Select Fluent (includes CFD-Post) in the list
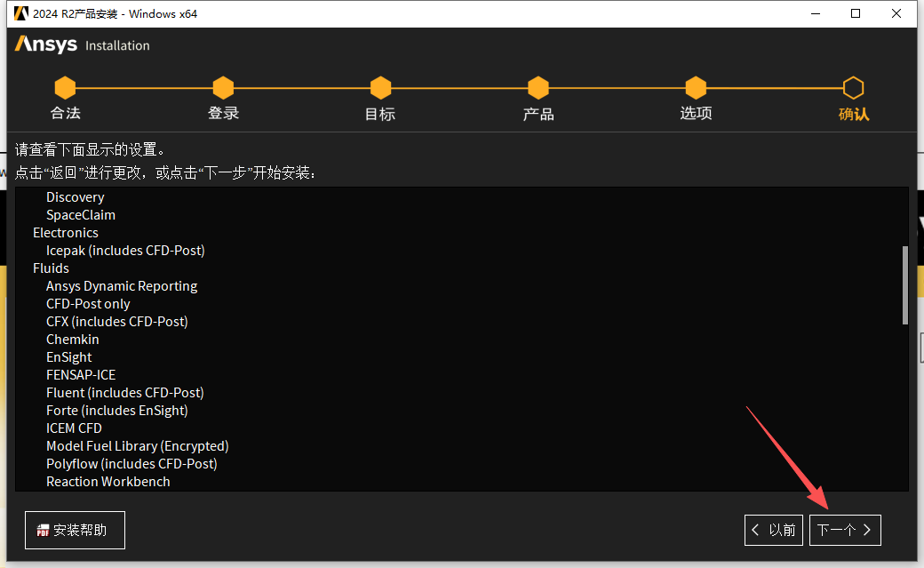Image resolution: width=924 pixels, height=568 pixels. (124, 392)
